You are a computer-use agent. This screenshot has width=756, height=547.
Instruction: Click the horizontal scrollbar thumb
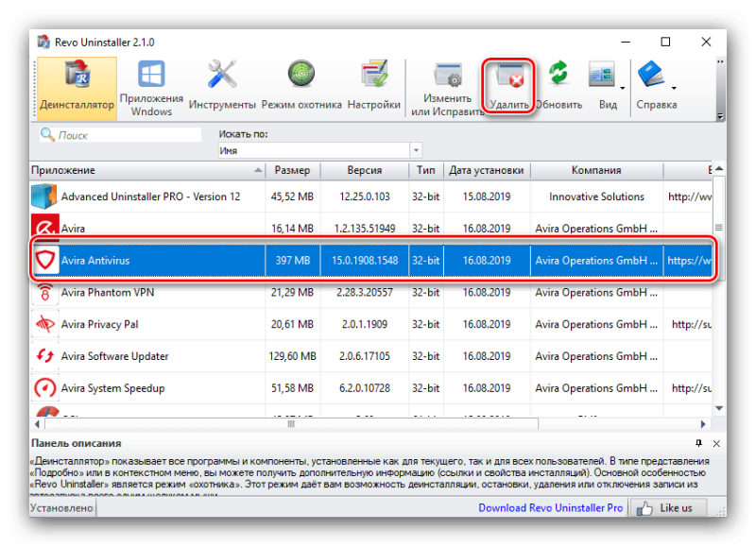point(291,424)
